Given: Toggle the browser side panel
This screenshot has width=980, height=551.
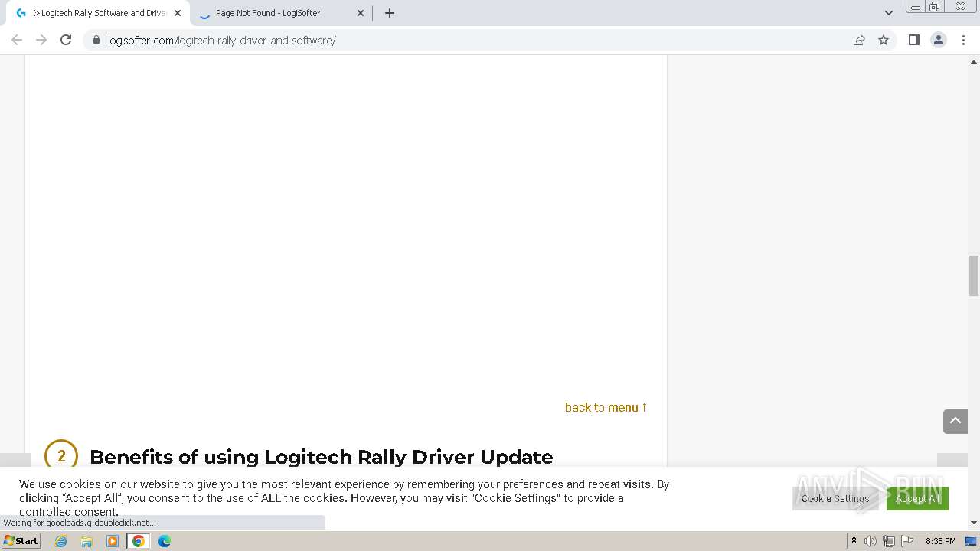Looking at the screenshot, I should (x=913, y=40).
